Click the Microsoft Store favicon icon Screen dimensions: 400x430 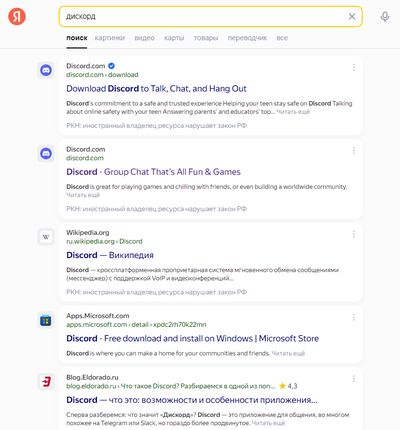tap(46, 320)
